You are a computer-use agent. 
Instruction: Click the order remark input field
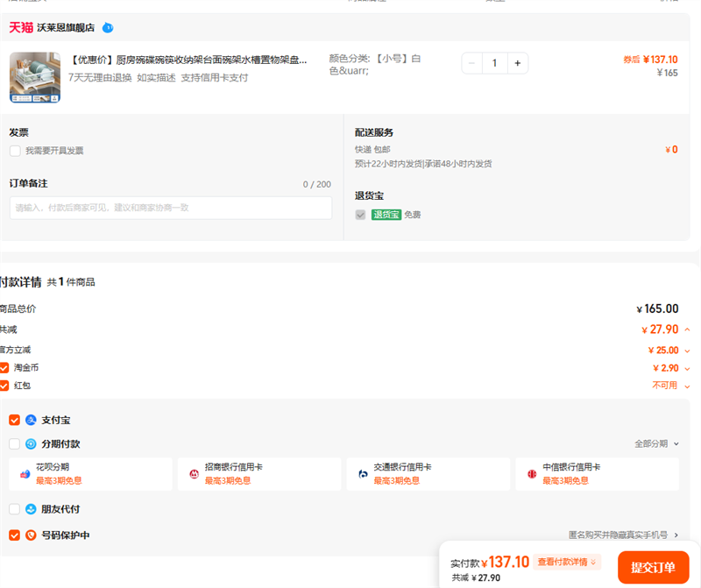[171, 208]
